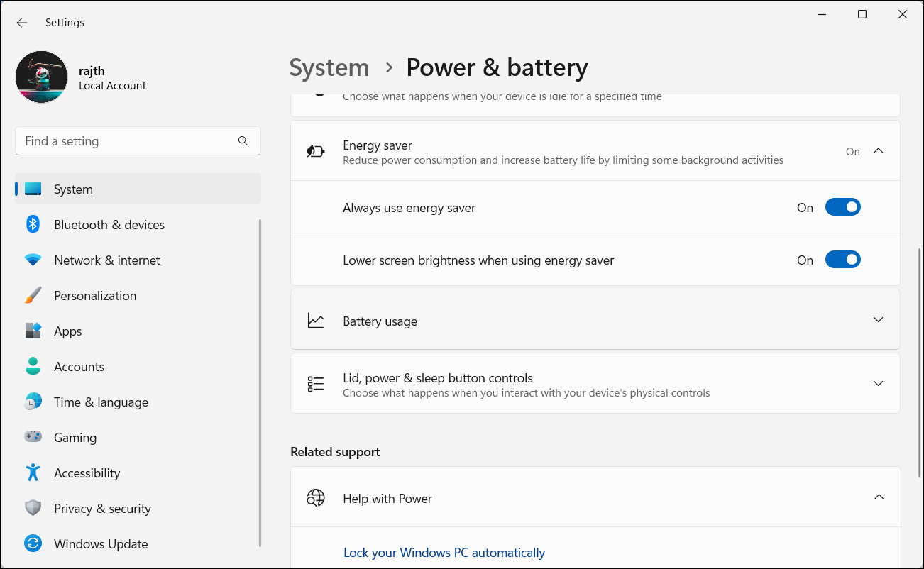This screenshot has height=569, width=924.
Task: Select the Personalization paintbrush icon
Action: point(33,296)
